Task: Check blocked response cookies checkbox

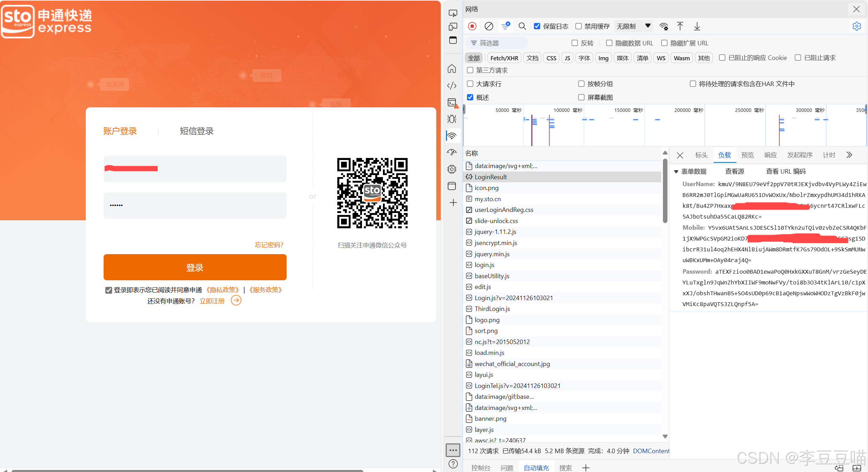Action: 722,58
